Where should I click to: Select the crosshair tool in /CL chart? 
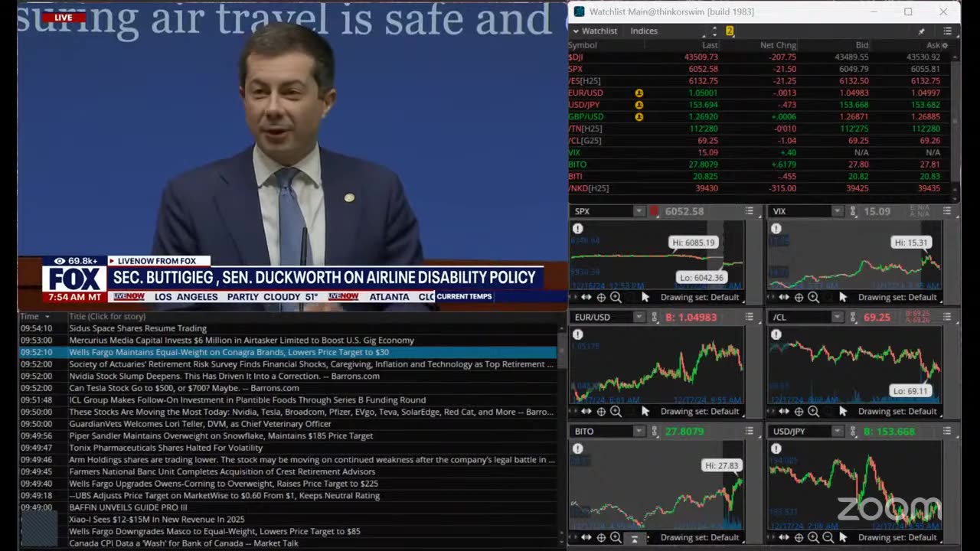pyautogui.click(x=799, y=412)
